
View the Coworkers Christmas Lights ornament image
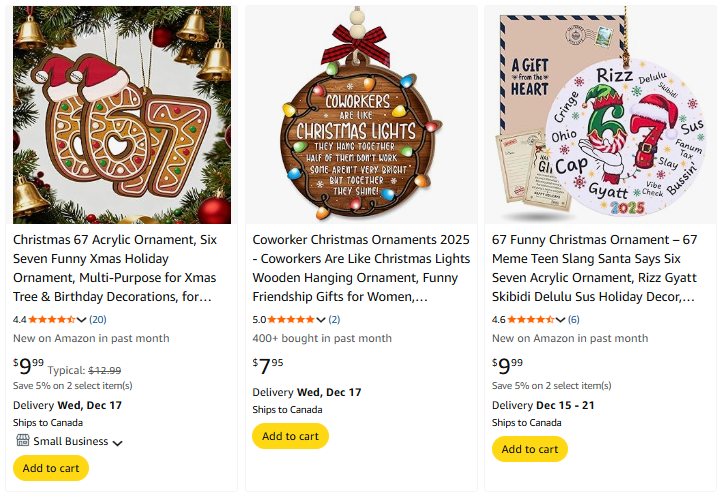[x=361, y=115]
